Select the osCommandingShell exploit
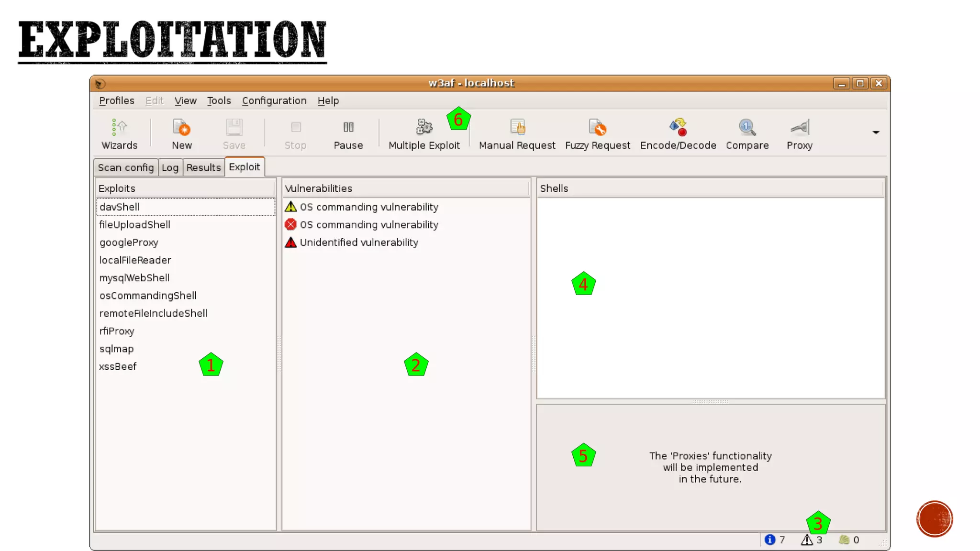 148,296
